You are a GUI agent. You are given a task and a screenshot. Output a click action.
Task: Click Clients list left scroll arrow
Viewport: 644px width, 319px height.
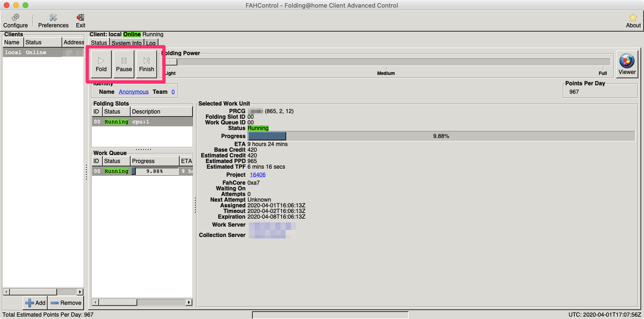coord(6,292)
